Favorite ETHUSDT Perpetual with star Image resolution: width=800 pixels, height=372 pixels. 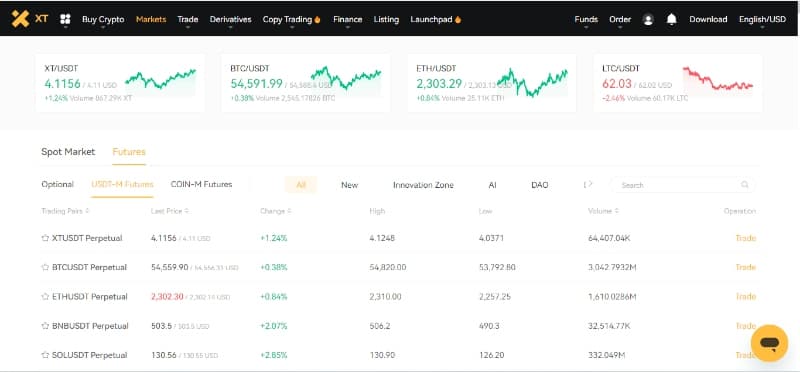coord(45,296)
